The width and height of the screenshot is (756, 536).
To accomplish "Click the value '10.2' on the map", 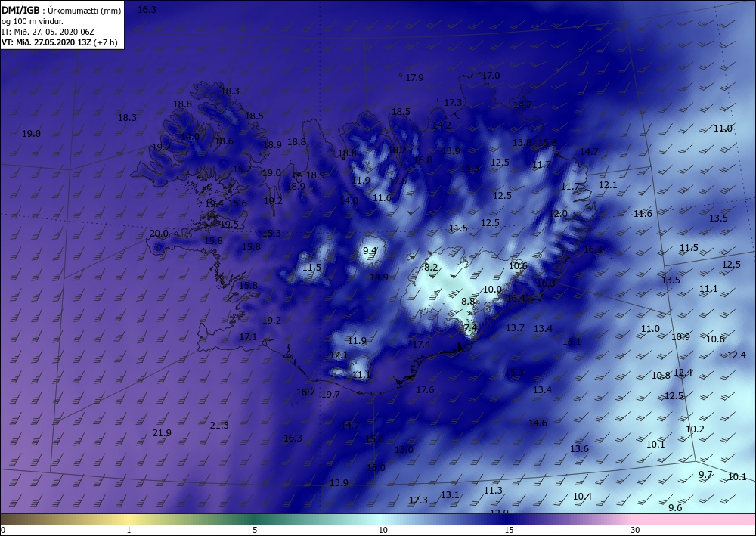I will tap(696, 429).
